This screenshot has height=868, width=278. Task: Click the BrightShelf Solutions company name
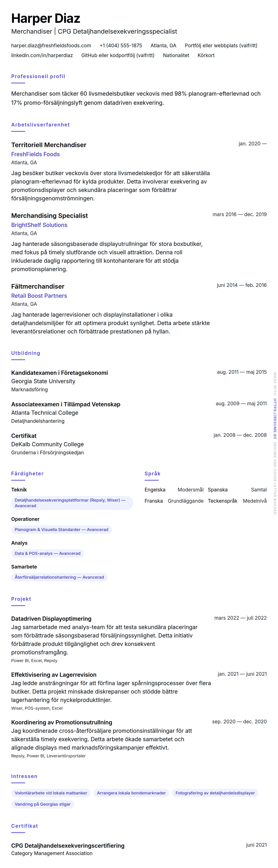[x=39, y=225]
